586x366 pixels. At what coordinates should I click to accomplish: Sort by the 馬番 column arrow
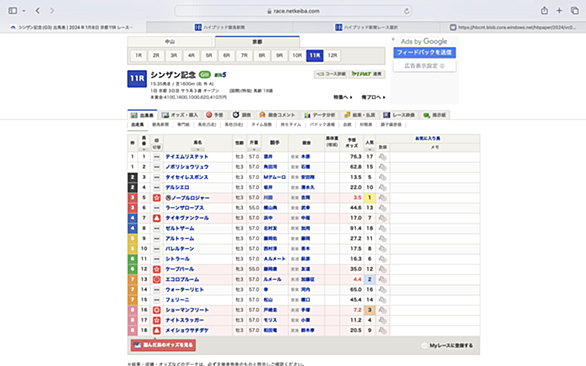click(x=144, y=150)
